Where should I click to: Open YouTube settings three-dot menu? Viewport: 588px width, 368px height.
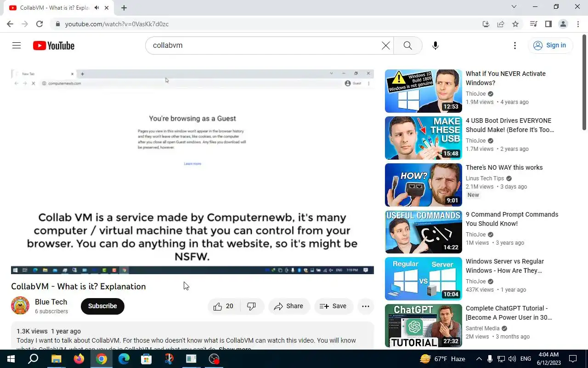click(x=515, y=46)
